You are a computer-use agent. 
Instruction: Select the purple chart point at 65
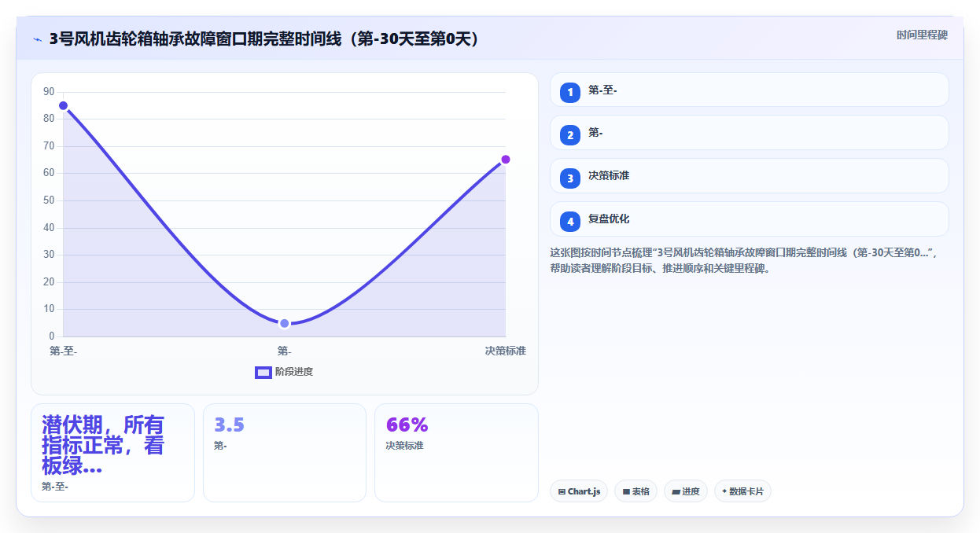point(506,160)
